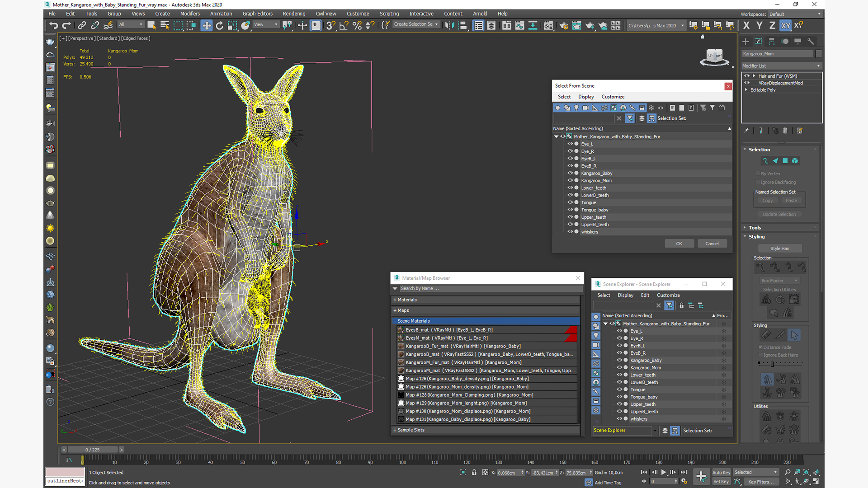This screenshot has width=868, height=488.
Task: Open the Graph Editors menu
Action: pos(258,14)
